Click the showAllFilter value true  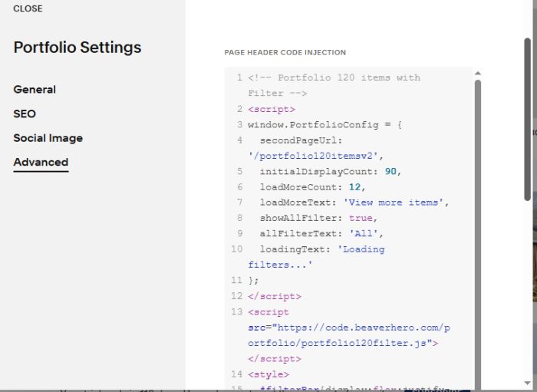click(361, 218)
